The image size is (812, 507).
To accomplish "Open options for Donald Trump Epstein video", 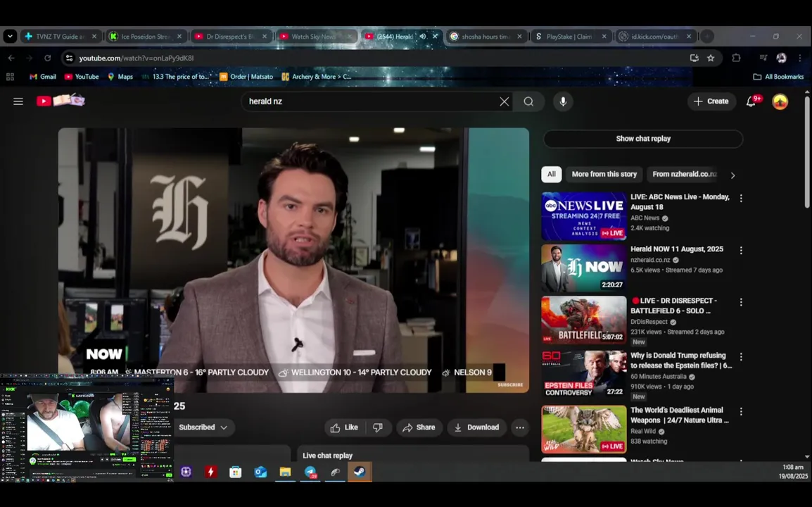I will 741,357.
